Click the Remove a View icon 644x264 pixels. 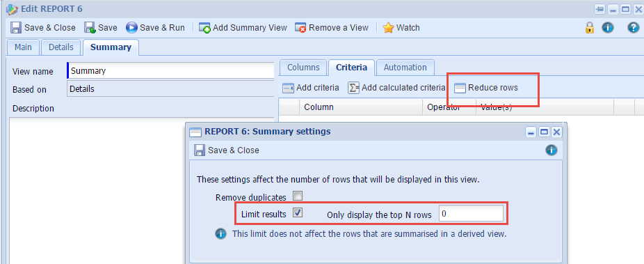click(x=300, y=28)
